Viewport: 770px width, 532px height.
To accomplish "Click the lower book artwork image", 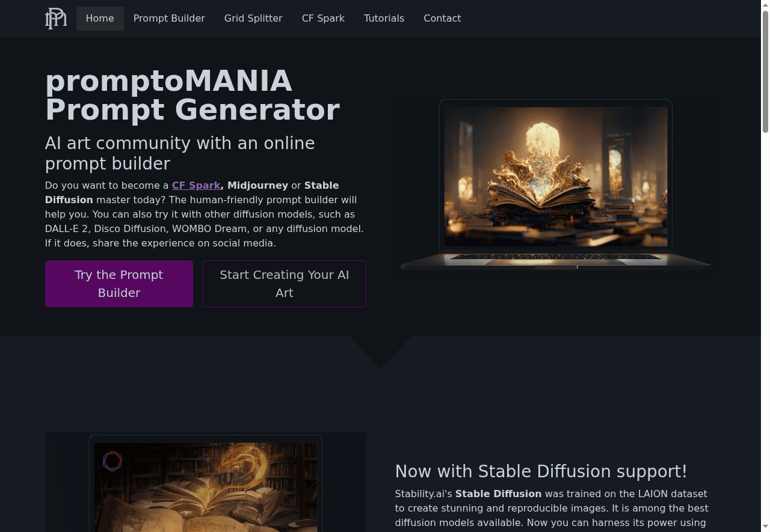I will pyautogui.click(x=206, y=482).
